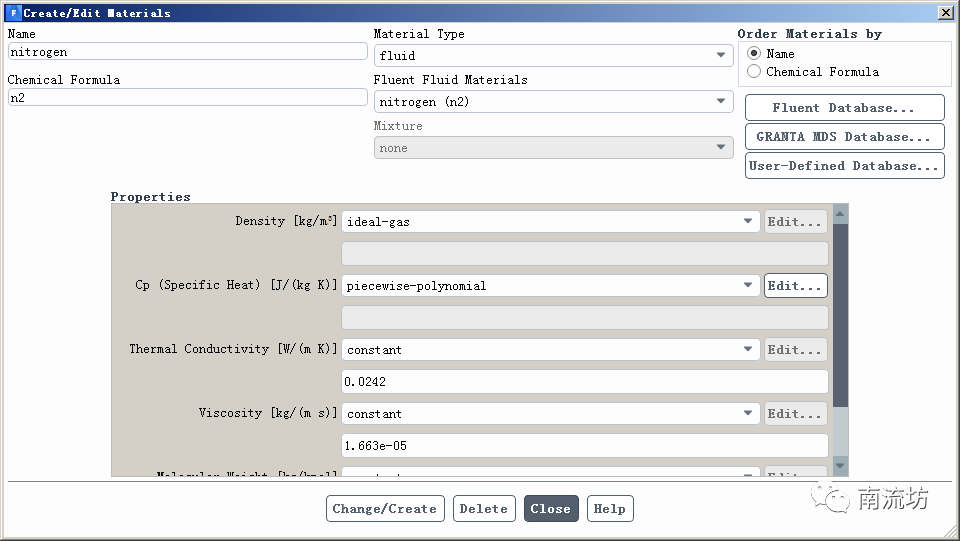Order materials by Chemical Formula
The height and width of the screenshot is (541, 960).
(x=754, y=71)
